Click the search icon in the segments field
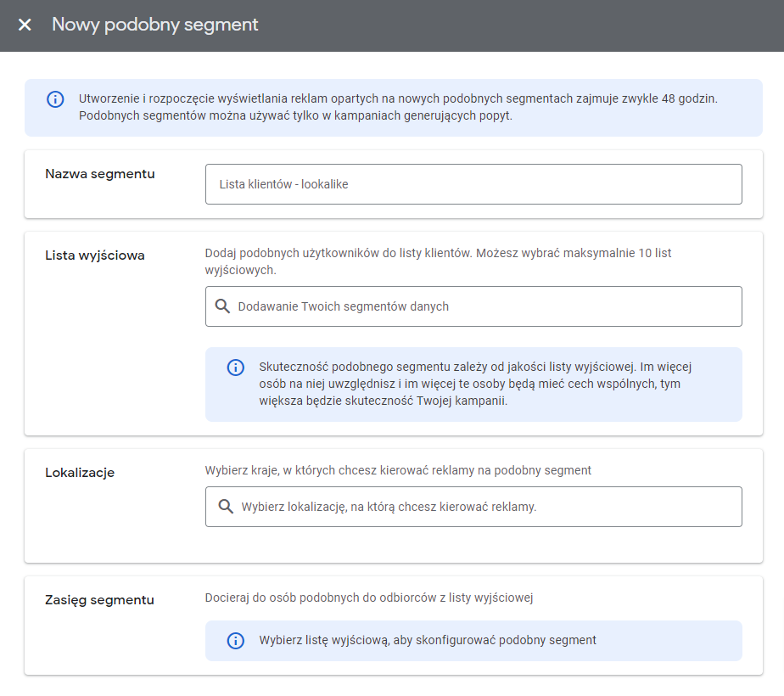 tap(222, 306)
